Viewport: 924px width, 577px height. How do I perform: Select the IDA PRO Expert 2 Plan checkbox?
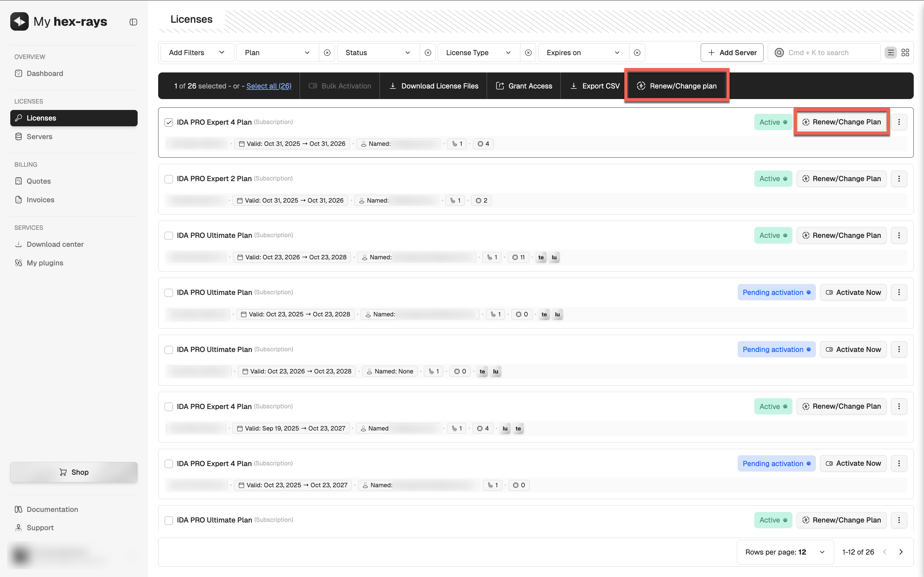pos(169,179)
